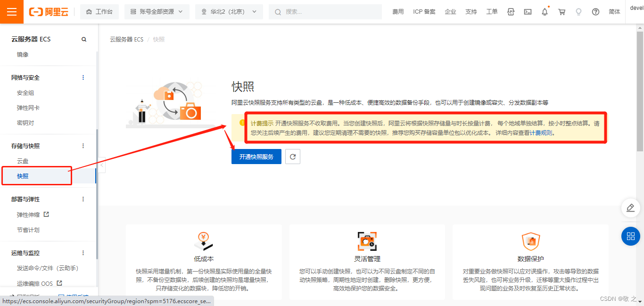This screenshot has width=644, height=306.
Task: Open the 运维与监控 section options dots
Action: pyautogui.click(x=83, y=253)
